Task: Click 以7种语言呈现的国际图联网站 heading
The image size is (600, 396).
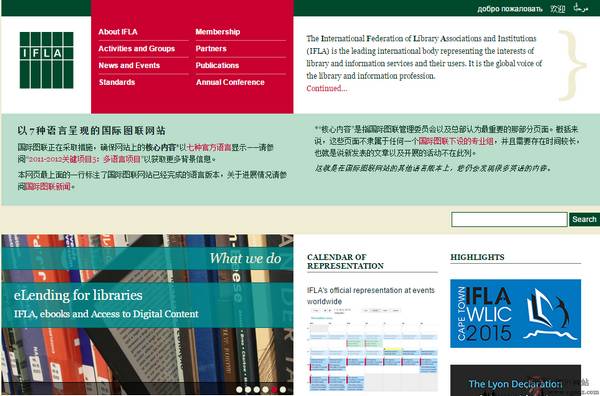Action: tap(91, 131)
